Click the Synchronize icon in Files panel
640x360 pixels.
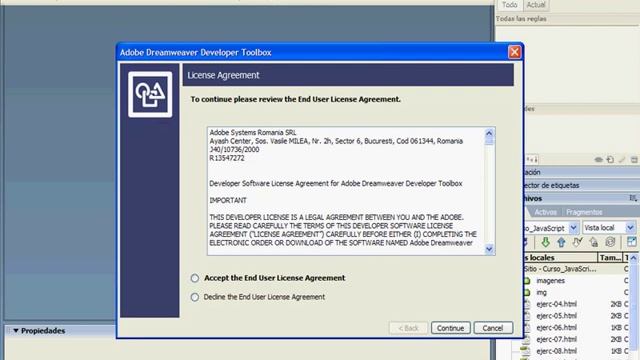click(x=610, y=242)
